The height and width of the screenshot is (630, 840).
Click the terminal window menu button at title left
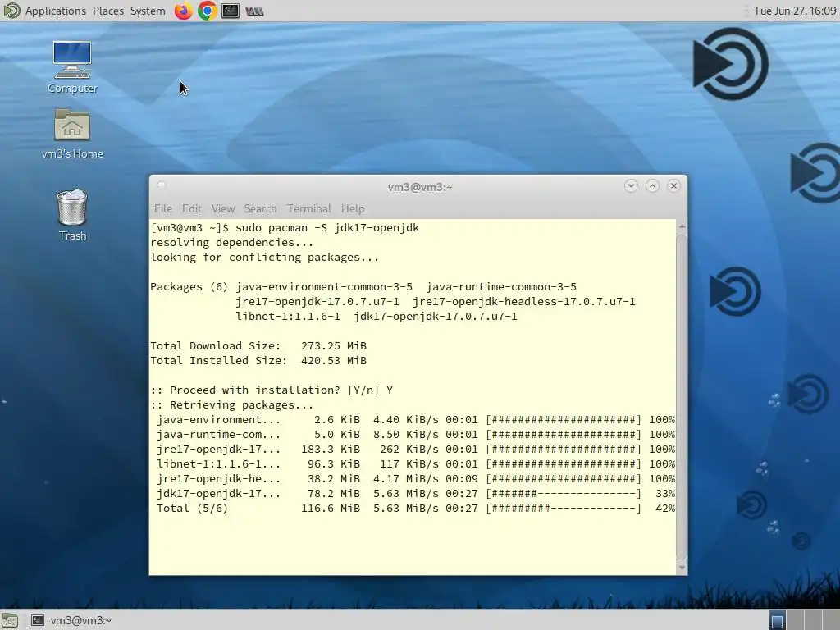point(162,185)
